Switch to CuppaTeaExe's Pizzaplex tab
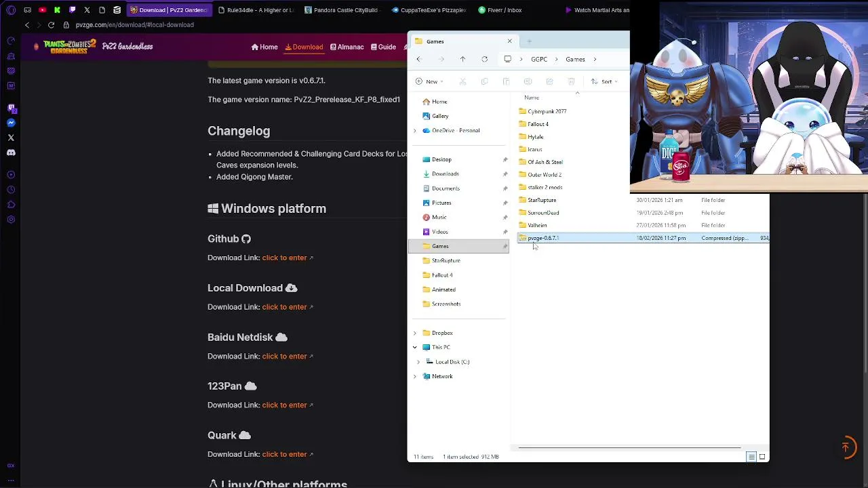The height and width of the screenshot is (488, 868). [x=429, y=10]
